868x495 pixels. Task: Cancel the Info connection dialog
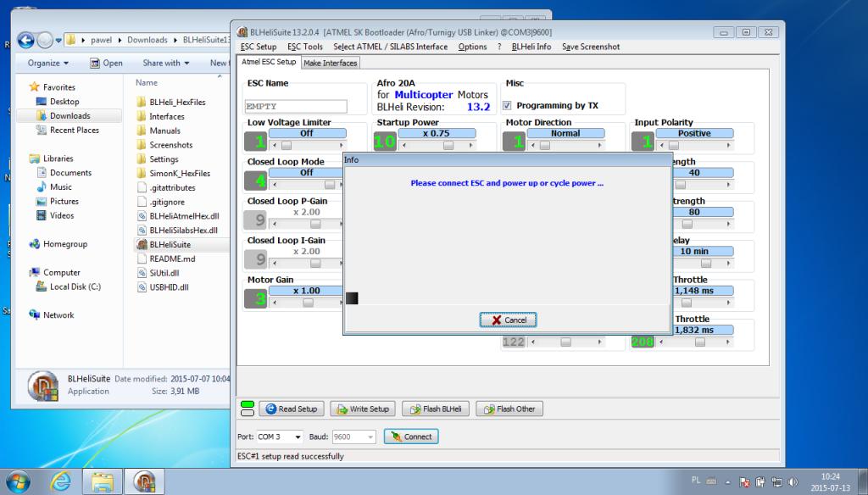[508, 320]
